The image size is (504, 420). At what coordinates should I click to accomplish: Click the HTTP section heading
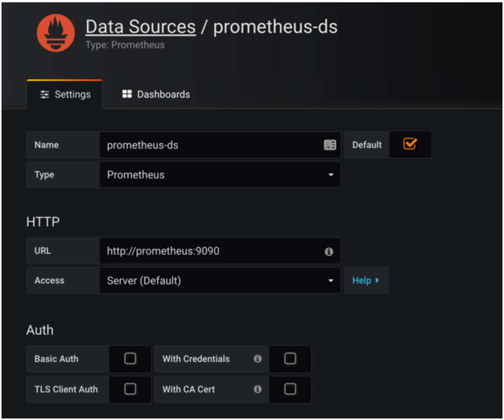(43, 222)
